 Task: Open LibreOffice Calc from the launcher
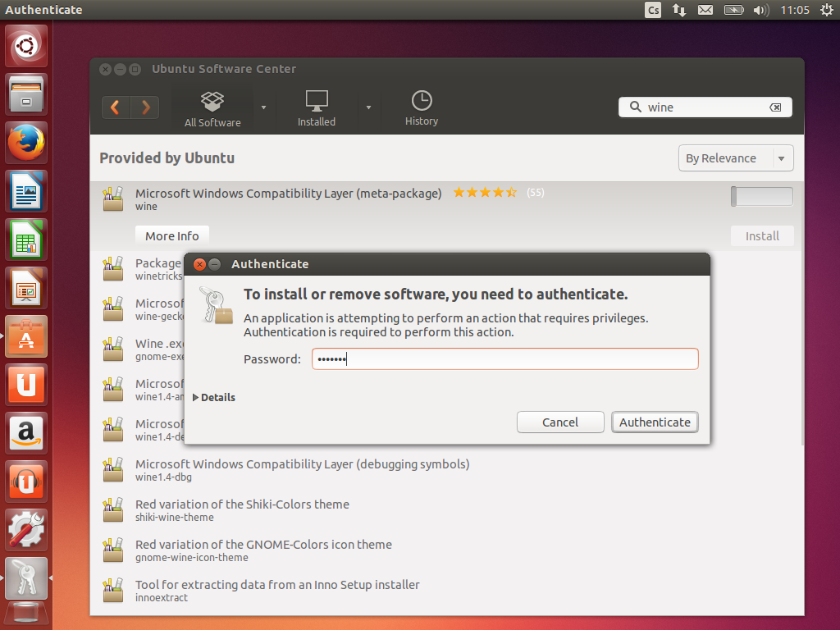[x=27, y=240]
